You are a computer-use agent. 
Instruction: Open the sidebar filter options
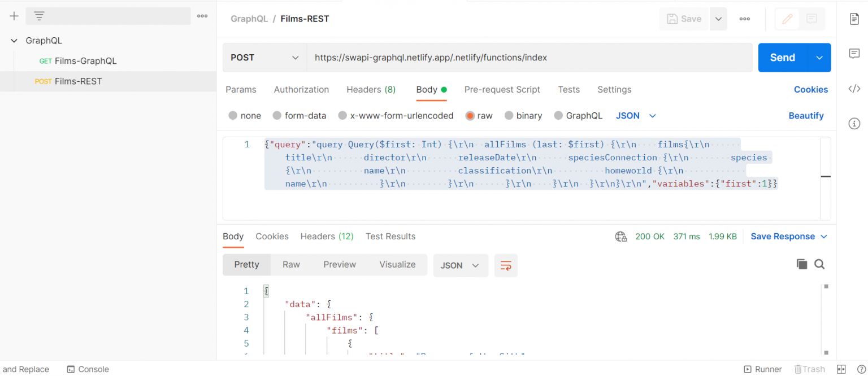39,16
